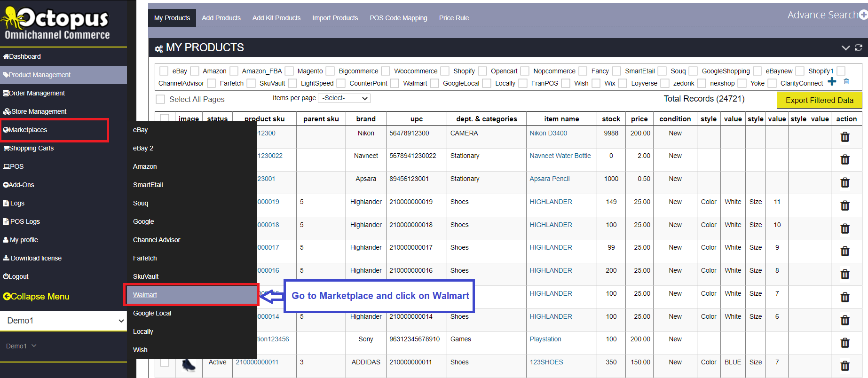The image size is (868, 378).
Task: Expand the lower Demo1 chevron menu
Action: click(x=34, y=346)
